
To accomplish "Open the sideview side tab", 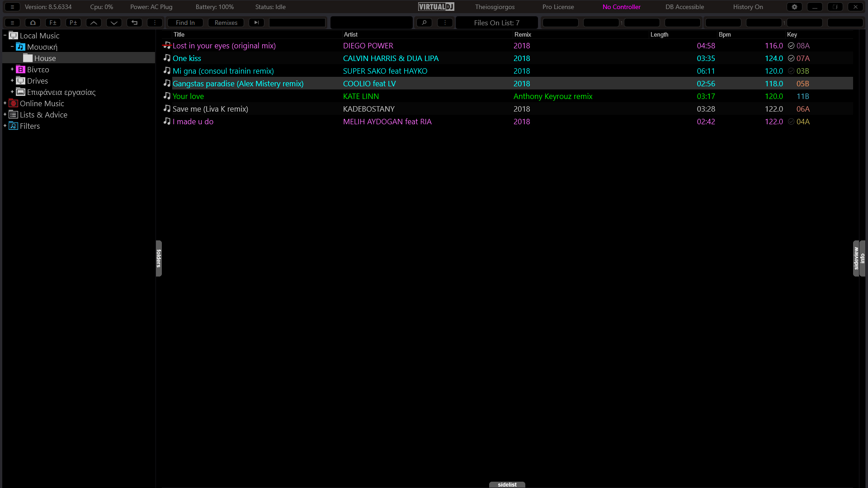I will [856, 258].
